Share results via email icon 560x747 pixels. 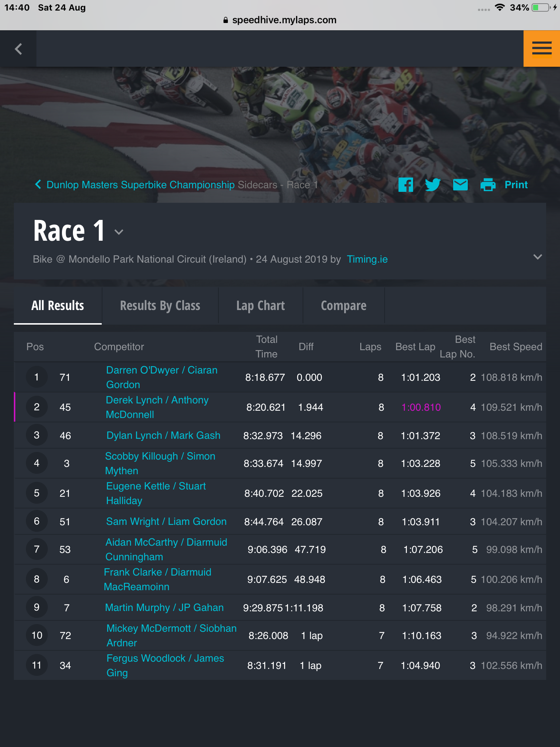click(460, 185)
